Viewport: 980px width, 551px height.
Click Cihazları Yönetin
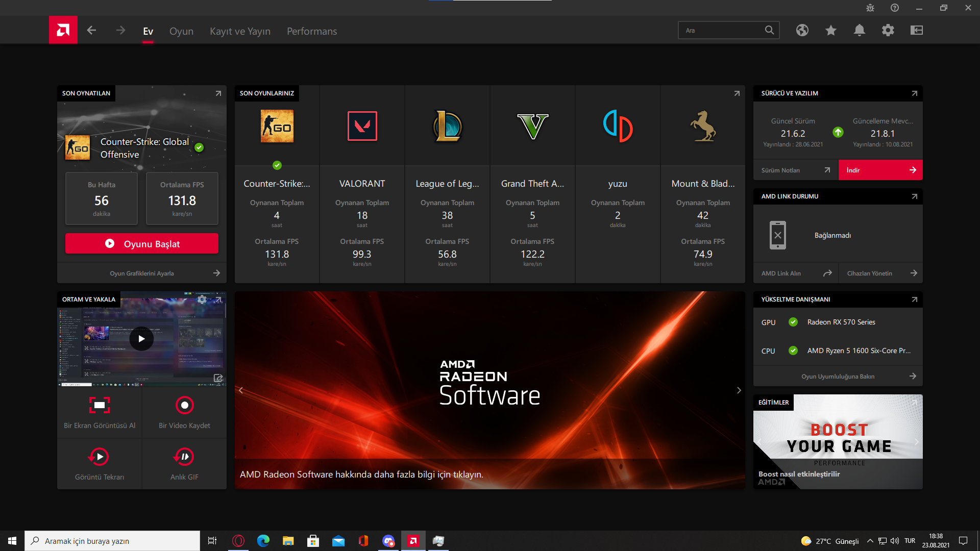point(881,273)
